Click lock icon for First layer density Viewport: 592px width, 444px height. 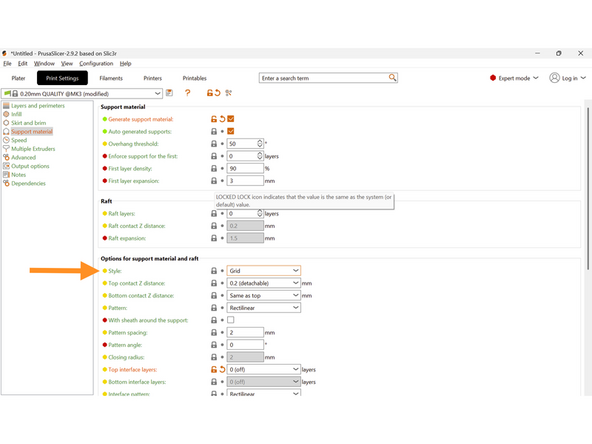[x=214, y=168]
